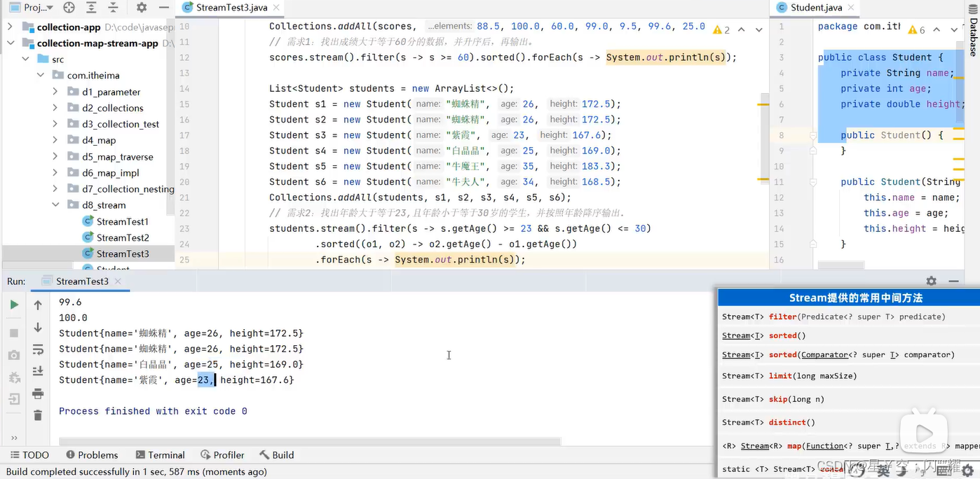
Task: Collapse the d8_stream package
Action: (x=55, y=204)
